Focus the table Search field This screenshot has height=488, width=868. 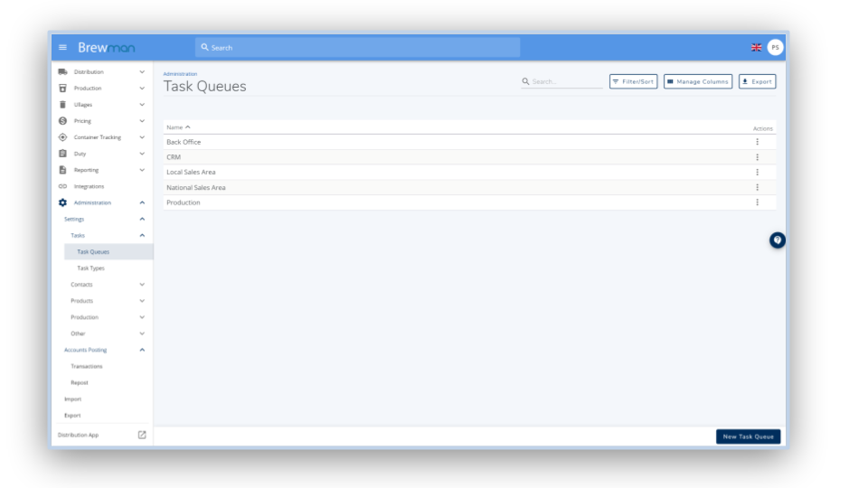[561, 81]
